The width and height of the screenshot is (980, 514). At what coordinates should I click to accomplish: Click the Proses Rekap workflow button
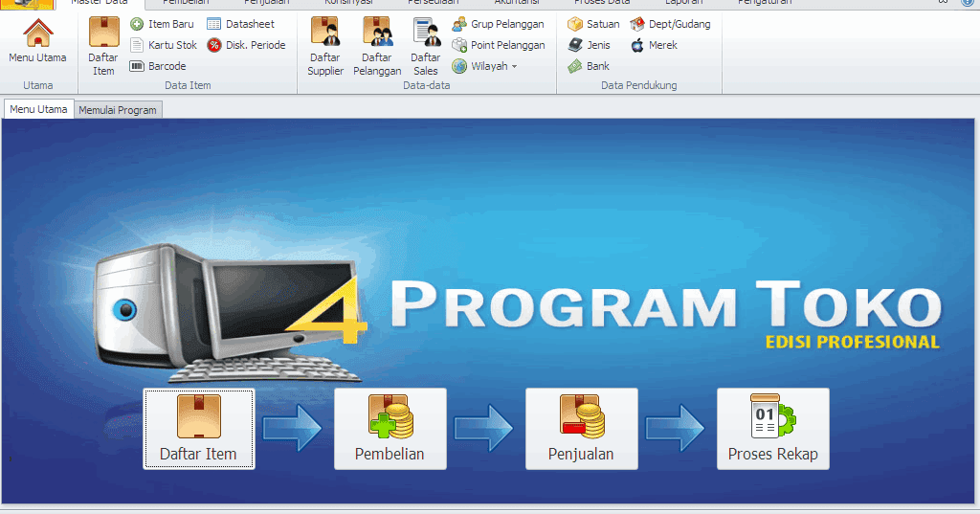pyautogui.click(x=773, y=429)
